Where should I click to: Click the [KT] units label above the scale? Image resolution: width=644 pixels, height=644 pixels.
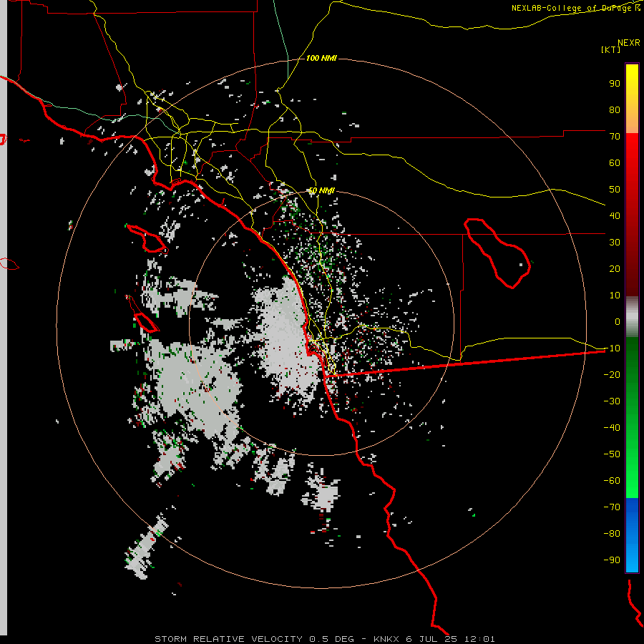[610, 49]
